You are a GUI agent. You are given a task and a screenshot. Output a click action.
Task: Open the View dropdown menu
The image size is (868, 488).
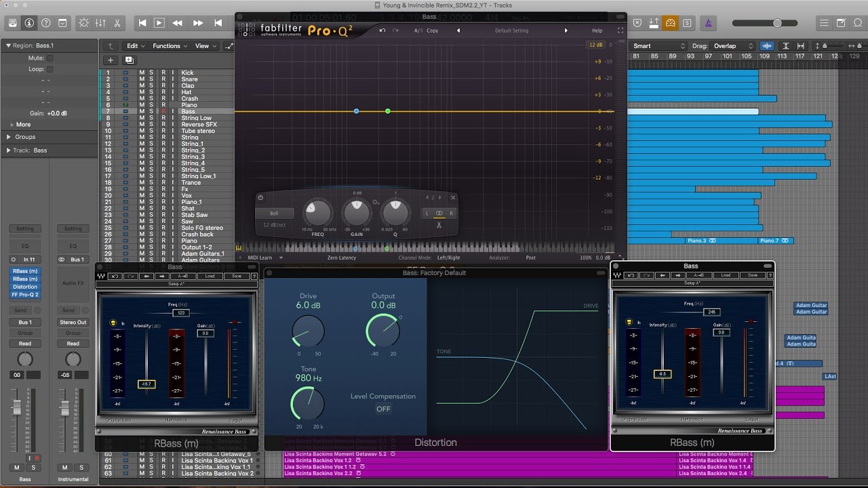click(205, 46)
